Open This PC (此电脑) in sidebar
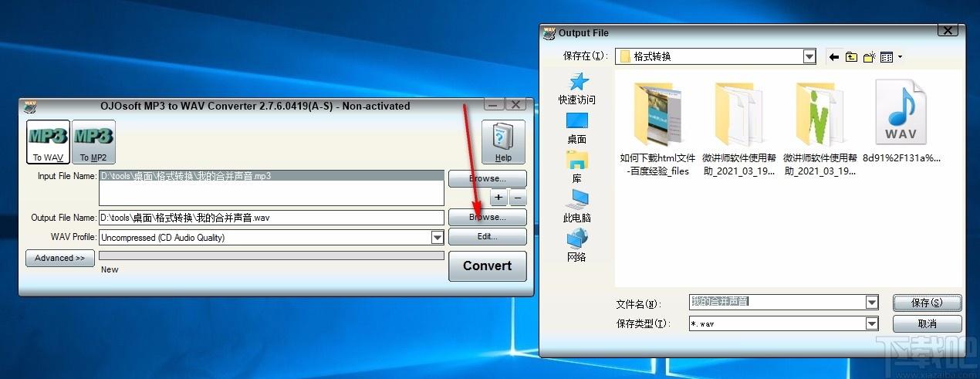Image resolution: width=980 pixels, height=379 pixels. point(577,206)
